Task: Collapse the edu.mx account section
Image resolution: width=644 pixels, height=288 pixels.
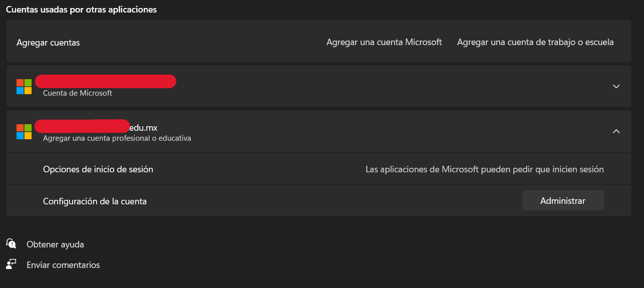Action: pos(616,131)
